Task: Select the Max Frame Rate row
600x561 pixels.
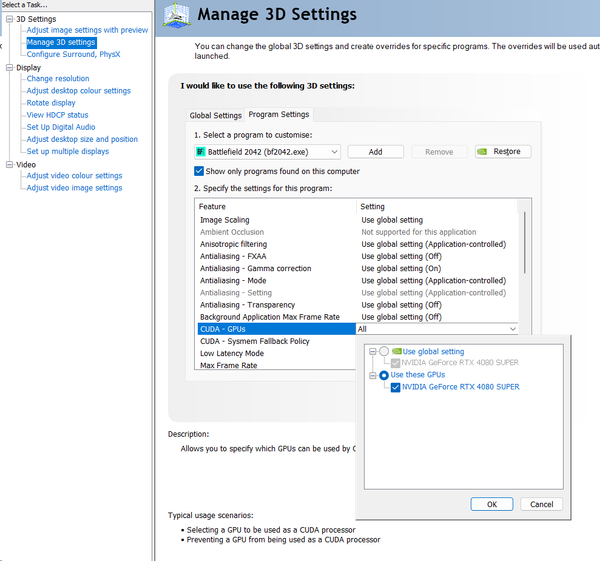Action: click(x=277, y=365)
